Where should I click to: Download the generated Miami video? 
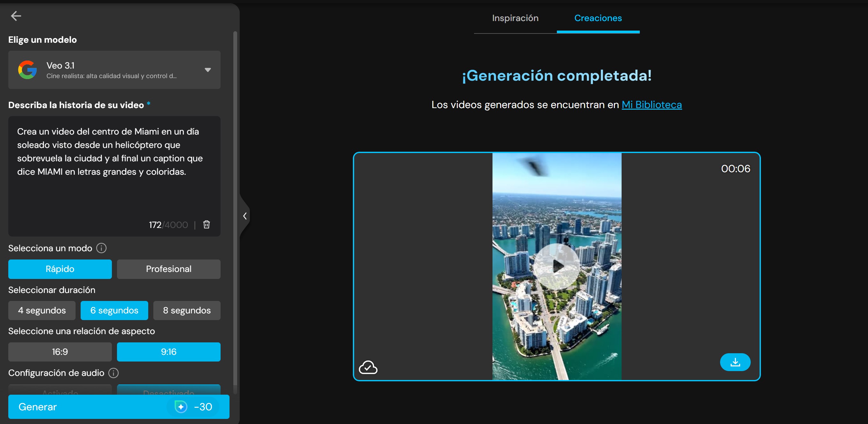coord(735,362)
